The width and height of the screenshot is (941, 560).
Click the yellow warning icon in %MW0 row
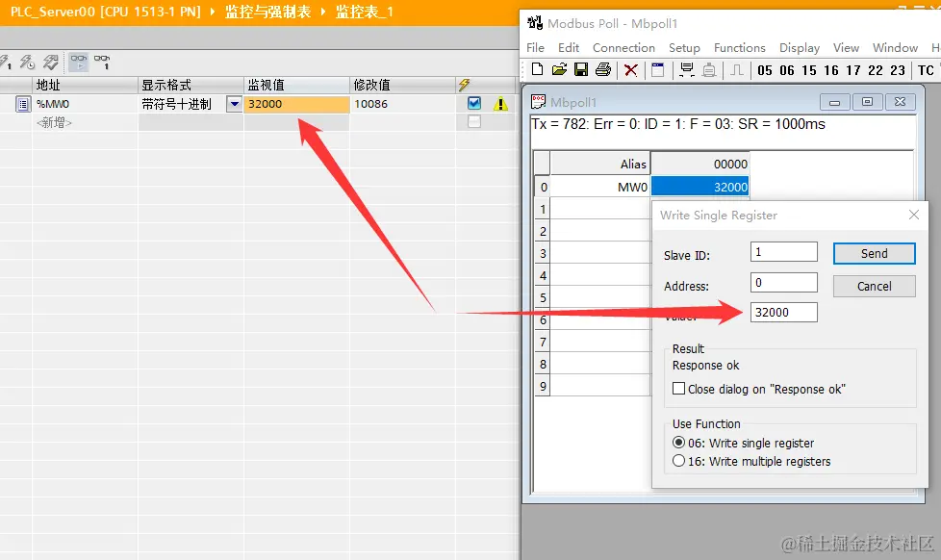click(500, 104)
